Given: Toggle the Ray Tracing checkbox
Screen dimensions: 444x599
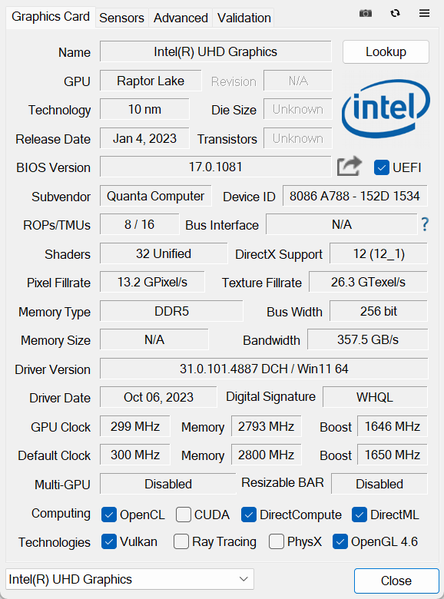Looking at the screenshot, I should [181, 541].
